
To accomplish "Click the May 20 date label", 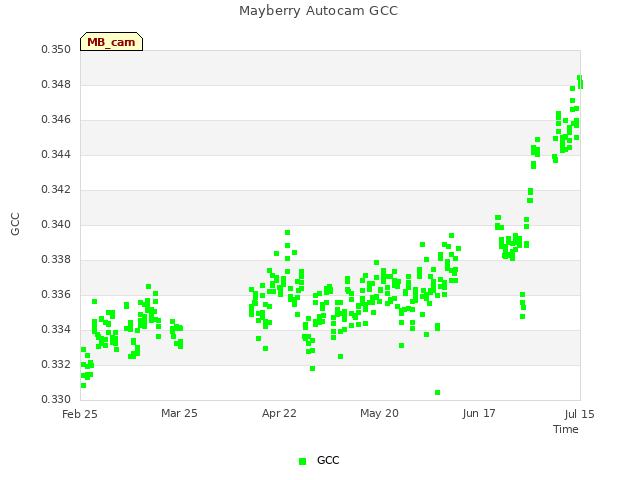I will [x=379, y=413].
